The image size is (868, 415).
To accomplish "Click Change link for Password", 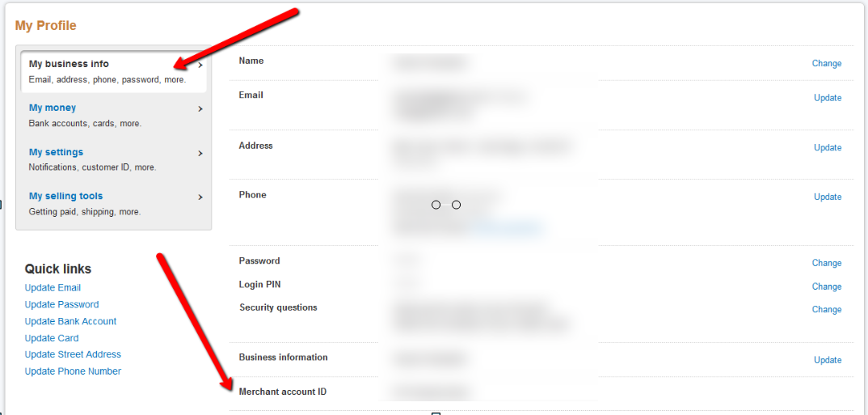I will (x=827, y=263).
